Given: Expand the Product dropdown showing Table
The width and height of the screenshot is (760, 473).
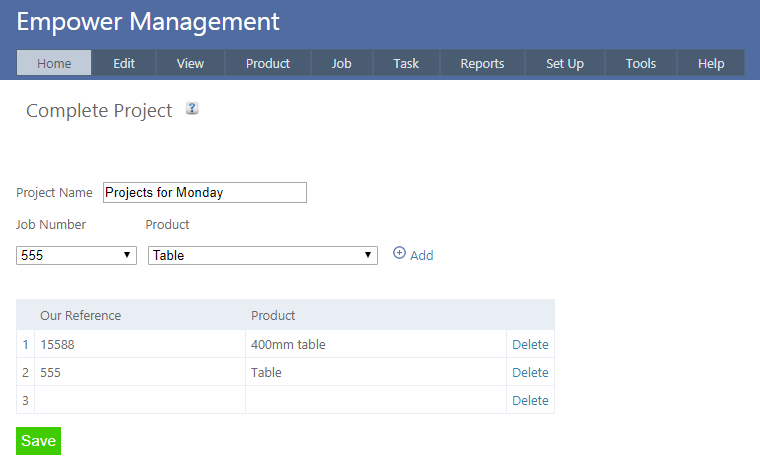Looking at the screenshot, I should tap(262, 255).
